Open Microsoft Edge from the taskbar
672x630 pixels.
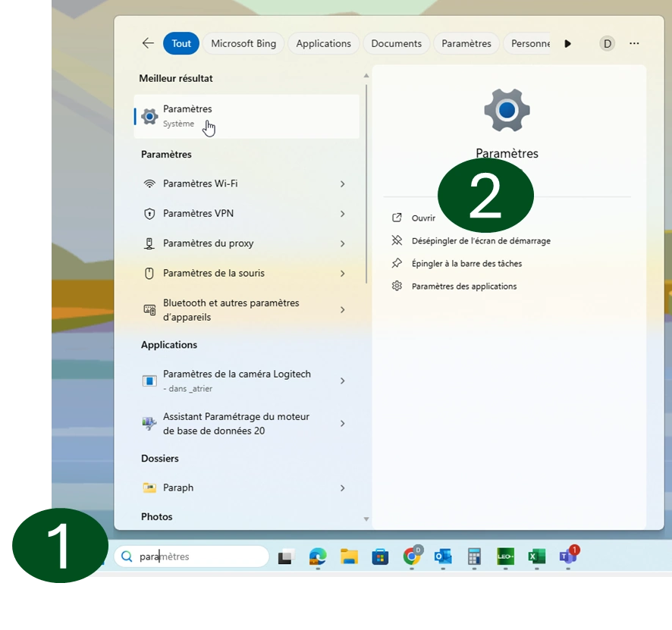coord(318,557)
